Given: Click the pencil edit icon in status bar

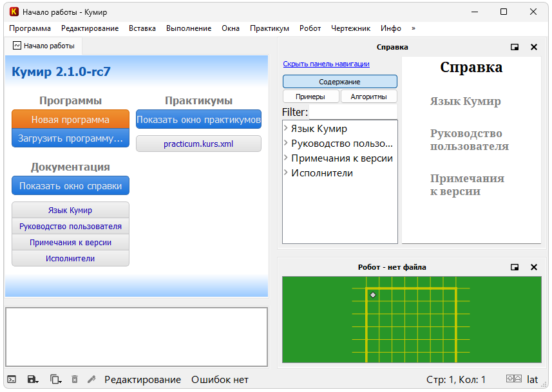Looking at the screenshot, I should [x=91, y=379].
